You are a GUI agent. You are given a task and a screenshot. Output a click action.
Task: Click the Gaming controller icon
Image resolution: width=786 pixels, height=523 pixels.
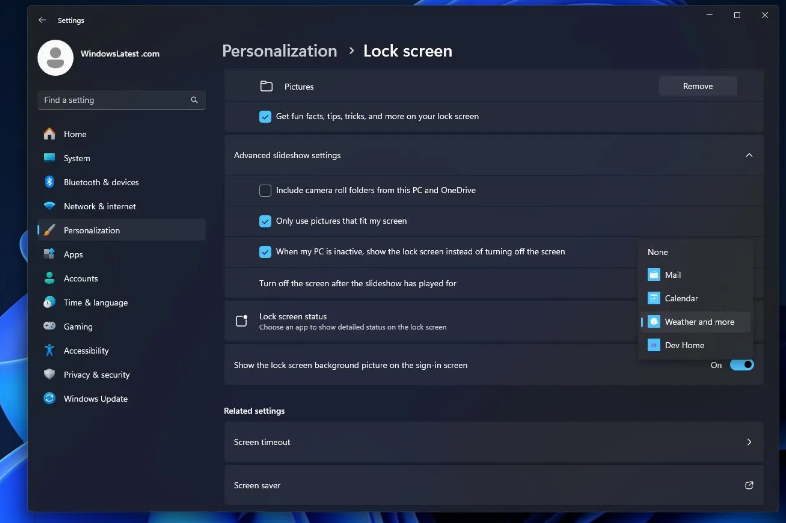(x=49, y=327)
